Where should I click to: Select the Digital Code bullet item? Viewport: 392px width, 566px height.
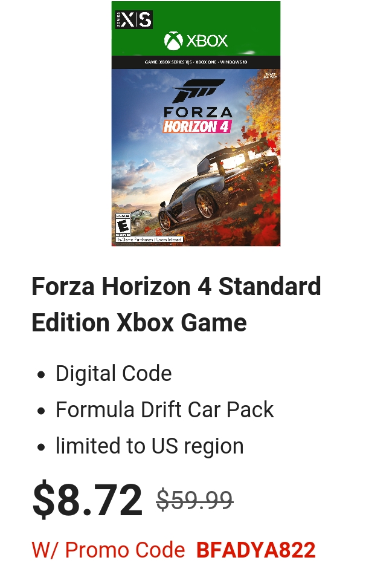(x=114, y=373)
